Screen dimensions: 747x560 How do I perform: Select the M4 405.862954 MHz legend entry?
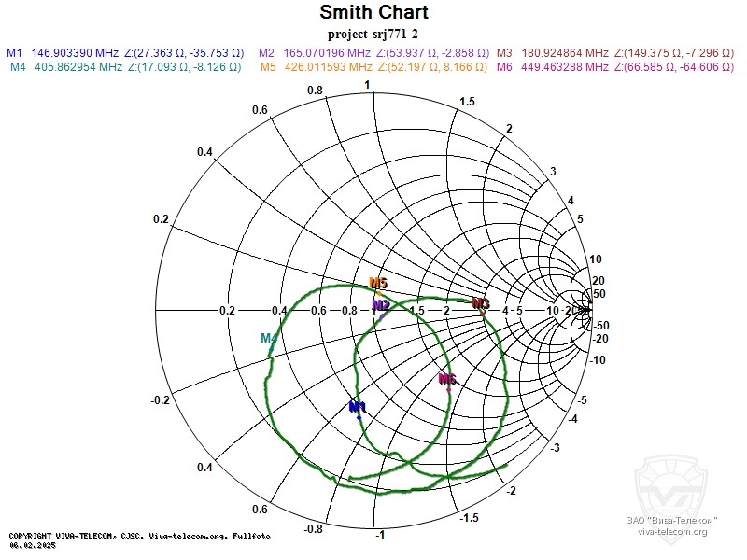coord(128,67)
